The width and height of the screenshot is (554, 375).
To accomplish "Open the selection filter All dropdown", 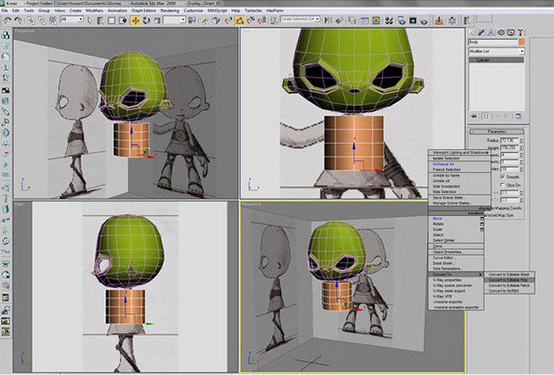I will (72, 19).
